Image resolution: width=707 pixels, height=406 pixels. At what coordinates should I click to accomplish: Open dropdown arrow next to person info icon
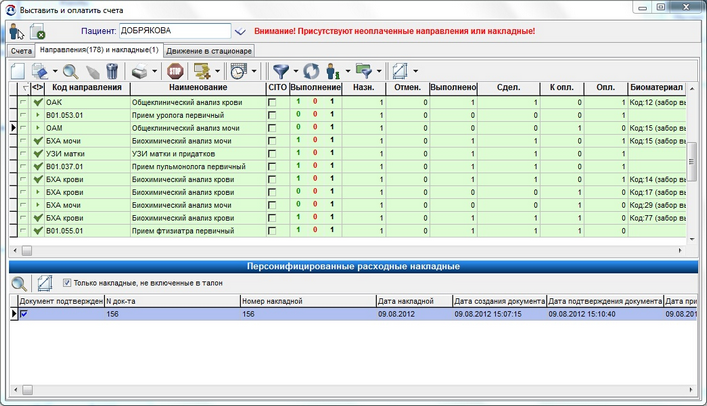click(348, 71)
